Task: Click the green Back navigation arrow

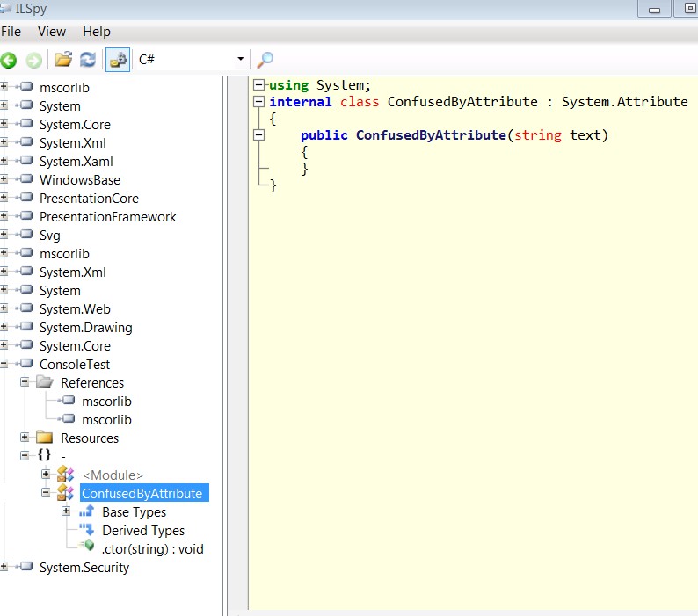Action: tap(9, 60)
